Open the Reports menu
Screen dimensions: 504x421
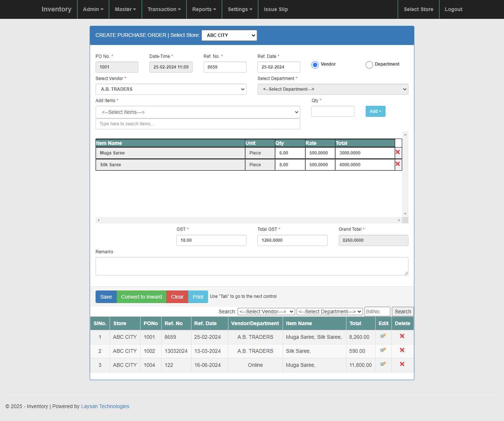(204, 9)
